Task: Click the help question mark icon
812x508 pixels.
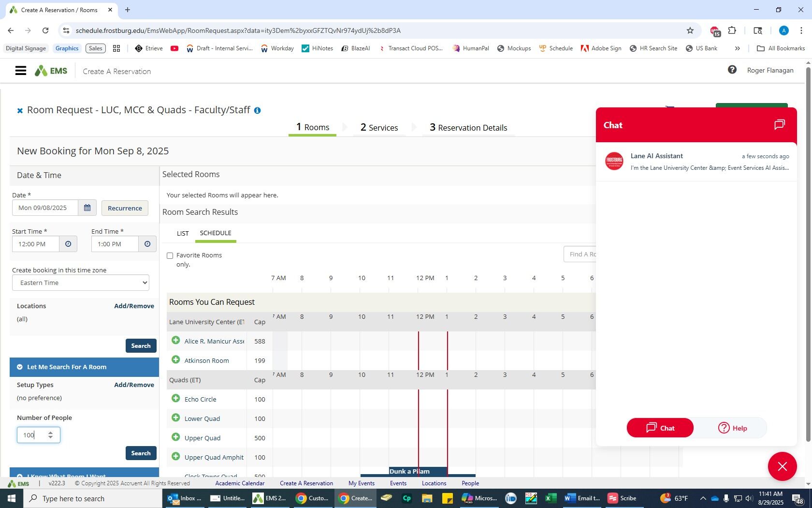Action: pos(732,70)
